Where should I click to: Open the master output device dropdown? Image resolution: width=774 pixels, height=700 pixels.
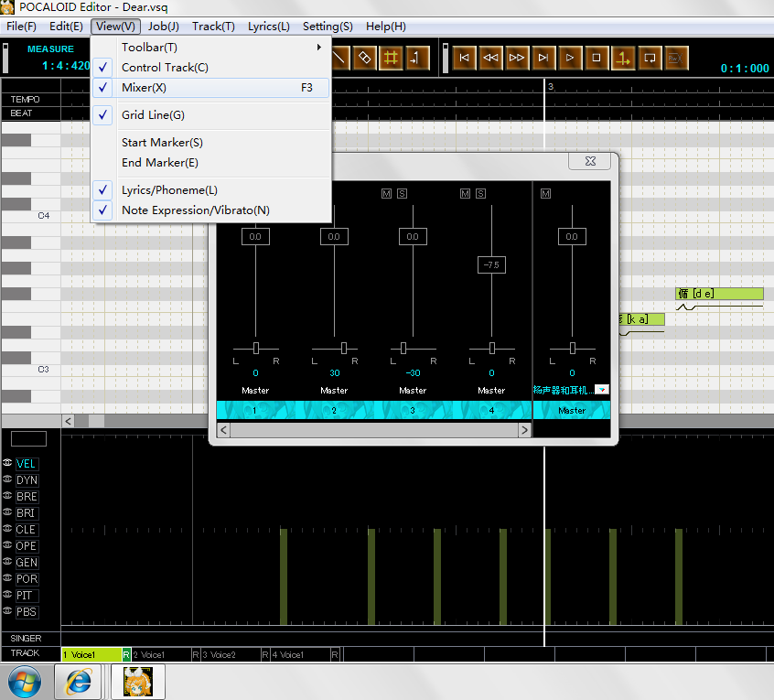tap(602, 390)
